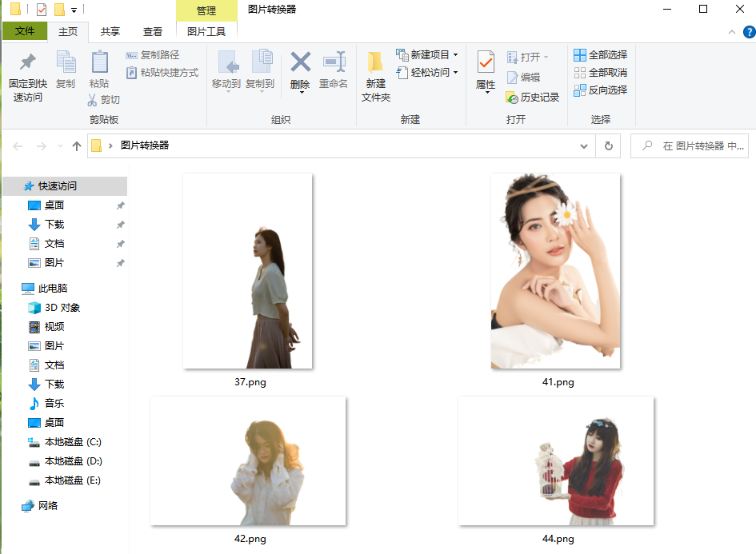
Task: Click Copy path in the clipboard group
Action: (x=153, y=55)
